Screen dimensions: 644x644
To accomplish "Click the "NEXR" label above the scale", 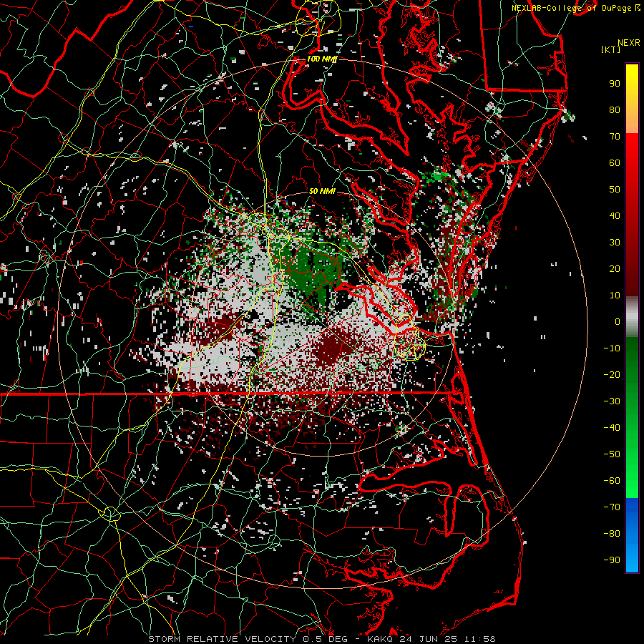I will [x=629, y=43].
